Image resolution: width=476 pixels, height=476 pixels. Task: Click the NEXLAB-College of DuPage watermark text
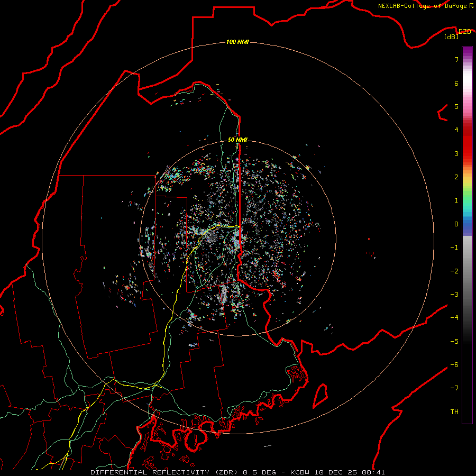point(423,6)
